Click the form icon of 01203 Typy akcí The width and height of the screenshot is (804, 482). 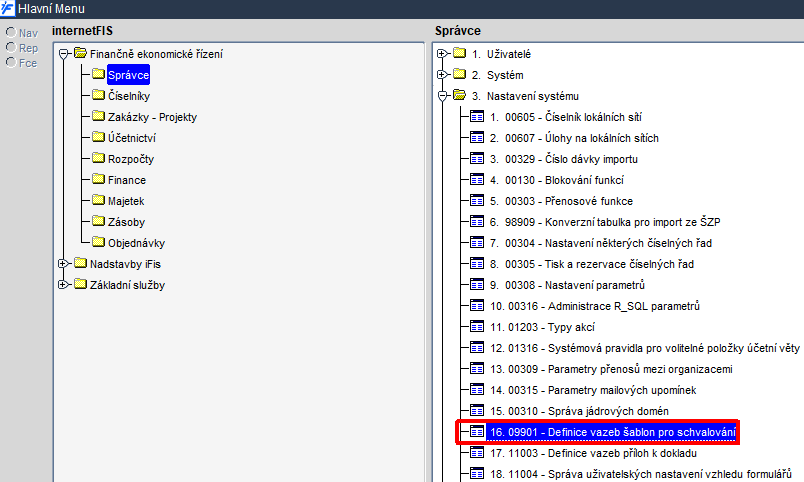(x=477, y=327)
